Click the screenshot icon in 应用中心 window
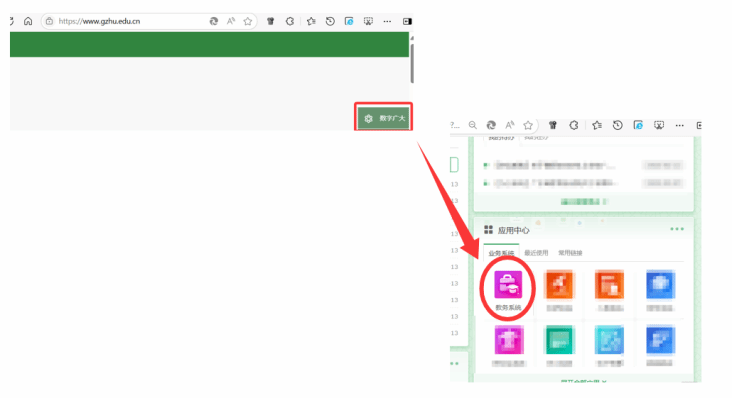 (659, 125)
